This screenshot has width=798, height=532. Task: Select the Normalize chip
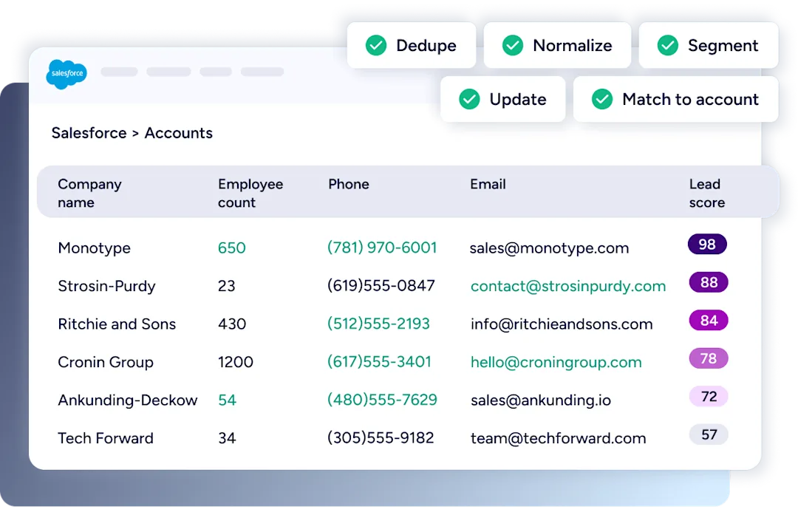tap(557, 45)
